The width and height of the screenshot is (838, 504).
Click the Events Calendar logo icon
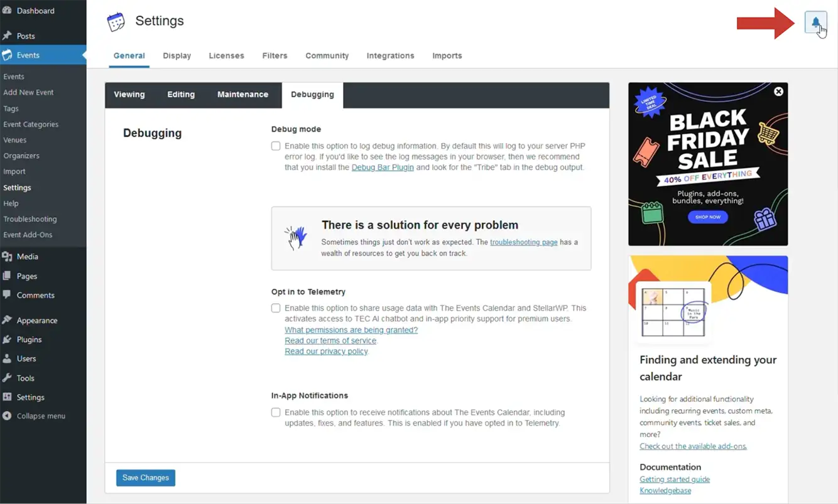pos(116,22)
